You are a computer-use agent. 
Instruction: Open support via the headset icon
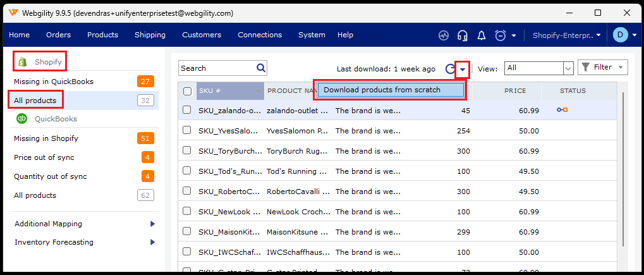click(x=463, y=35)
